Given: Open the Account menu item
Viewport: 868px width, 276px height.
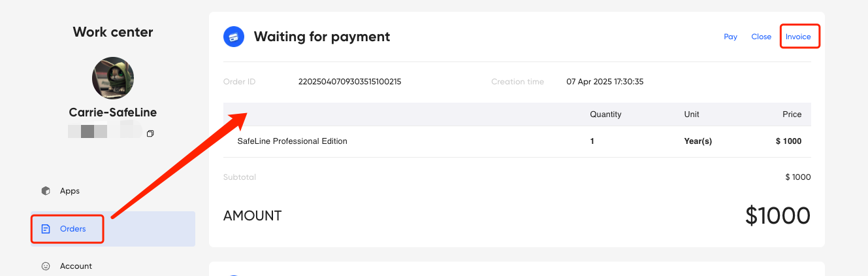Looking at the screenshot, I should click(x=113, y=266).
